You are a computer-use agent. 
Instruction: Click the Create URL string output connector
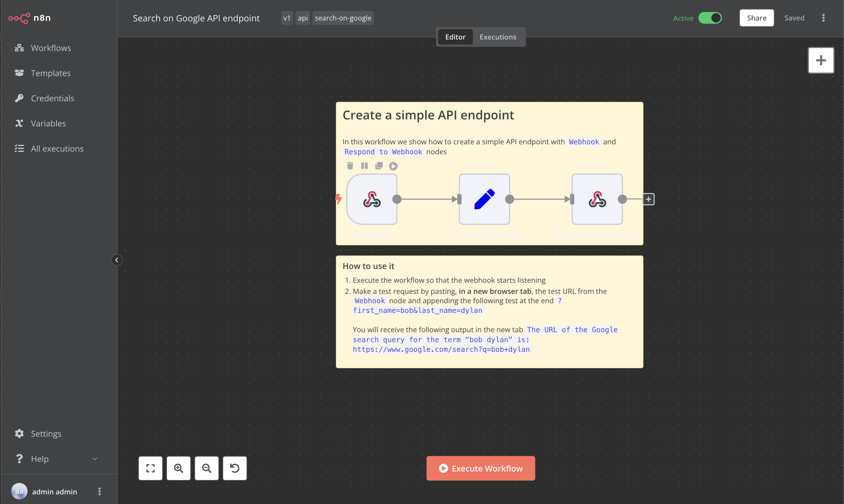pos(509,199)
